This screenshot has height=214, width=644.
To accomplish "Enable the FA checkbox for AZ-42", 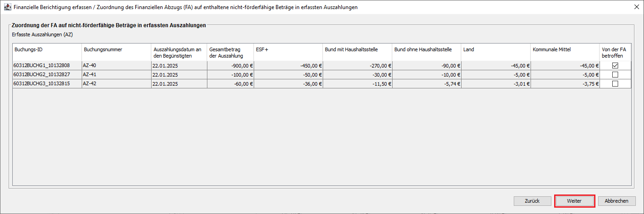I will [615, 83].
